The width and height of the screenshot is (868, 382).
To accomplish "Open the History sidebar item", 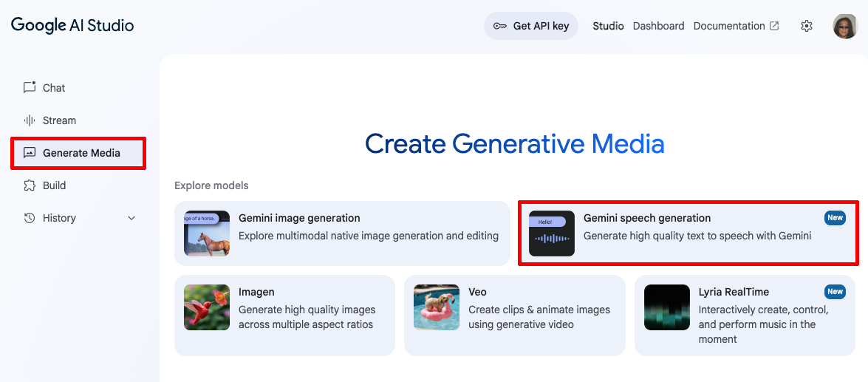I will coord(78,218).
